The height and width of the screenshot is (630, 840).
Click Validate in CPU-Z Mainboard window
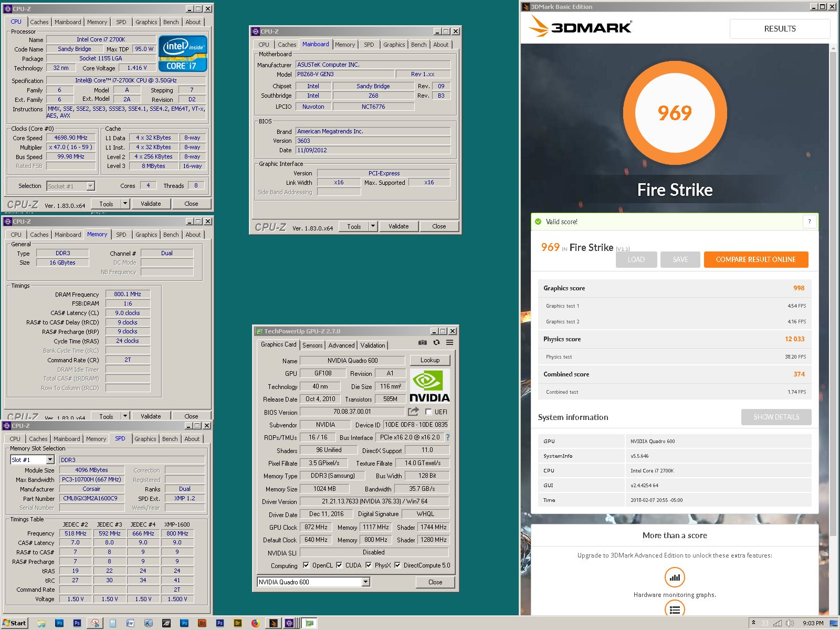pos(398,226)
